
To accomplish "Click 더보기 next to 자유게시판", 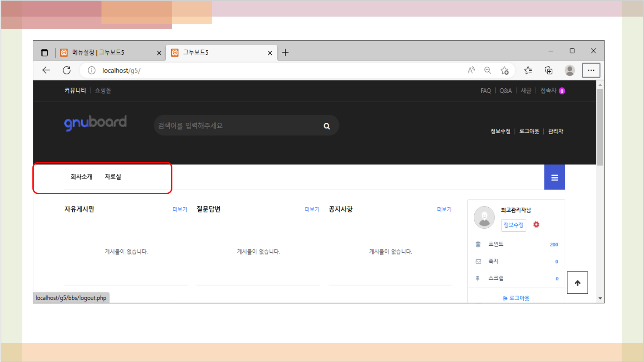I will pos(180,209).
